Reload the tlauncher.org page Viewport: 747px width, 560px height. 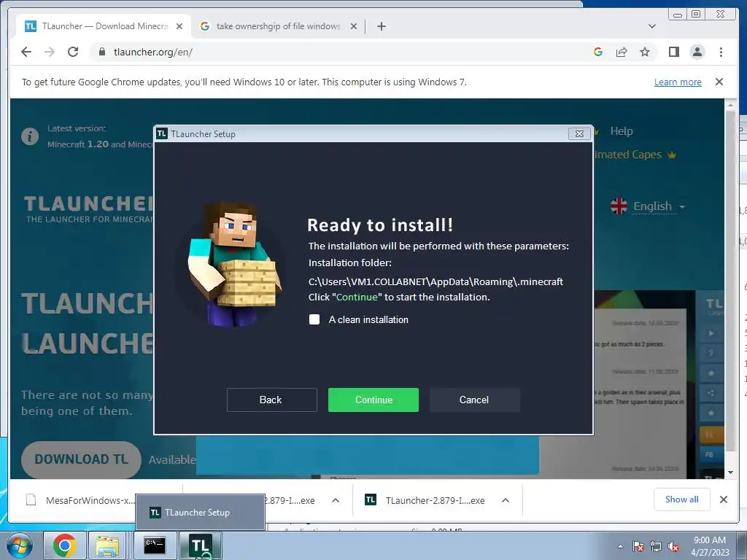click(73, 52)
